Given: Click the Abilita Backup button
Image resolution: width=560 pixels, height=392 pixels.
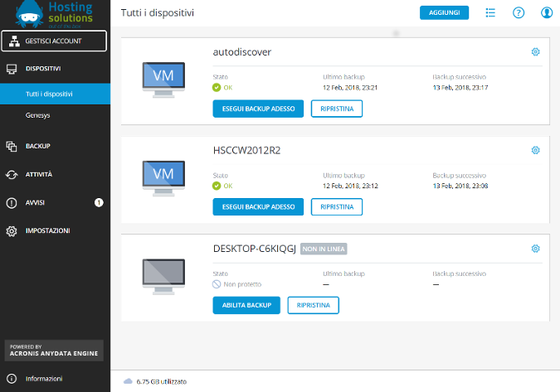Looking at the screenshot, I should point(246,305).
